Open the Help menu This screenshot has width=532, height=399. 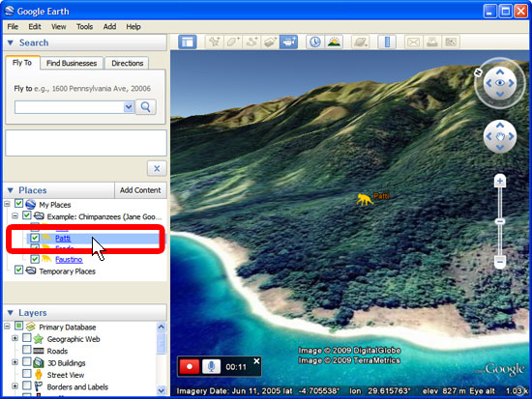tap(133, 26)
